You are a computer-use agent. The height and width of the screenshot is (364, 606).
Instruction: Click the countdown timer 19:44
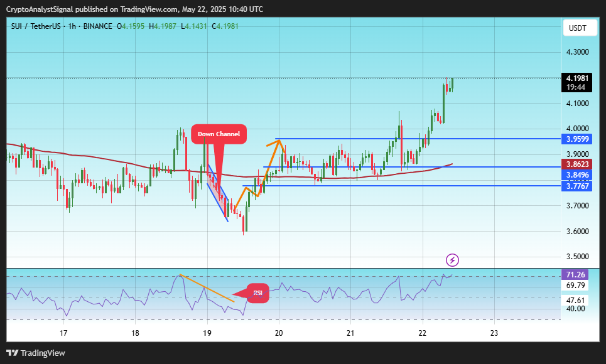click(576, 87)
